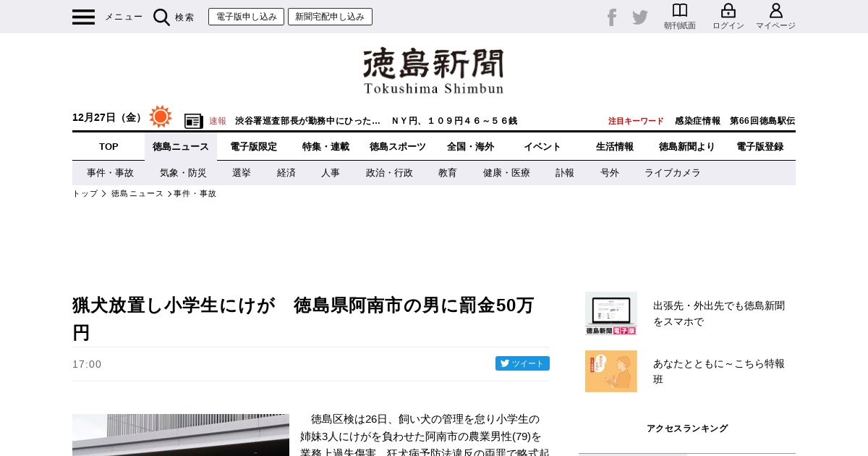The image size is (868, 456).
Task: Open 電子版限定 navigation tab
Action: tap(253, 146)
